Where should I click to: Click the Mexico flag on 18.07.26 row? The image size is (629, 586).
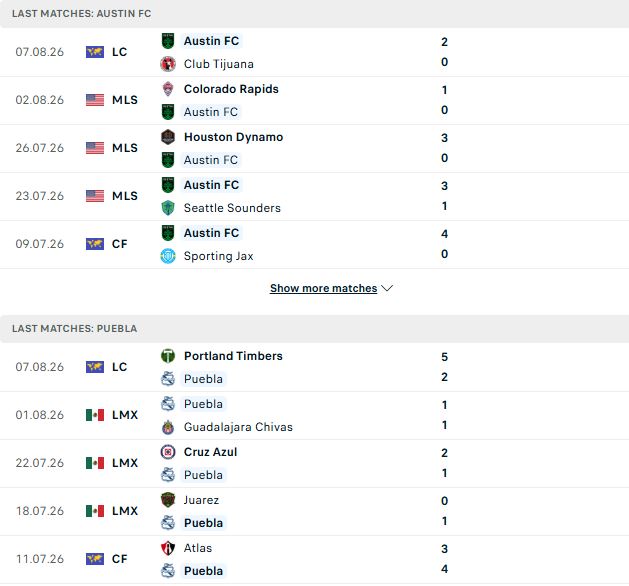point(95,511)
